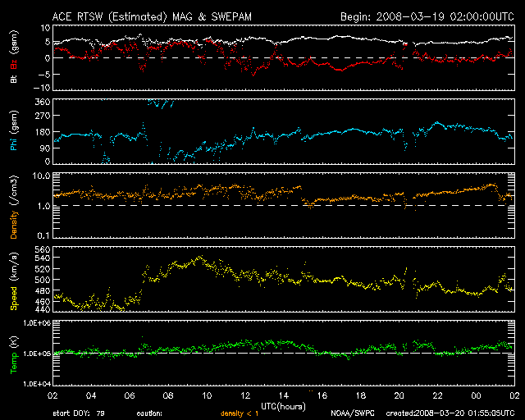Click the '560' tick on the Speed axis
Viewport: 525px width, 420px height.
43,249
